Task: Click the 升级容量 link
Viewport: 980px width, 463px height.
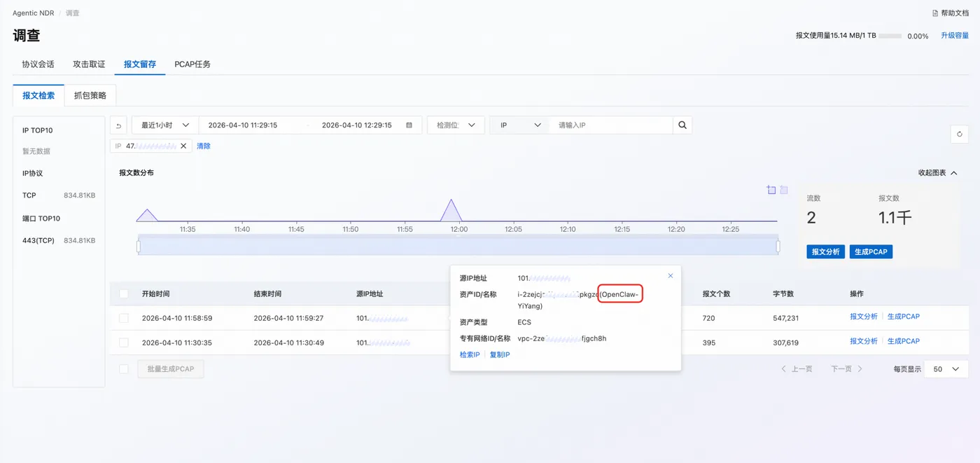Action: pyautogui.click(x=955, y=35)
